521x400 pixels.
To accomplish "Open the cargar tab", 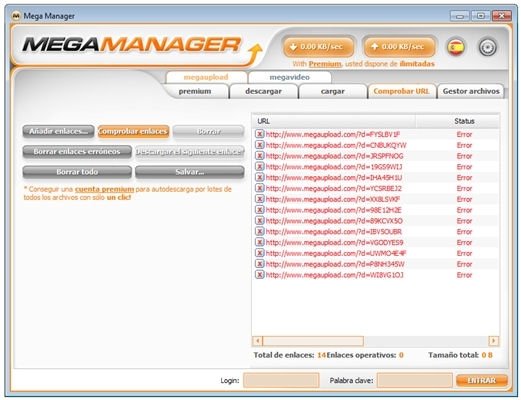I will click(x=333, y=91).
